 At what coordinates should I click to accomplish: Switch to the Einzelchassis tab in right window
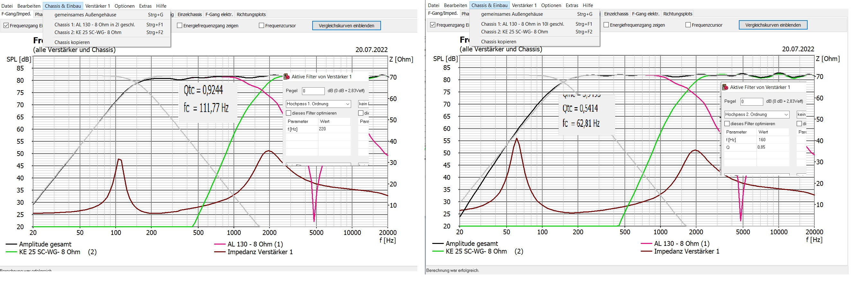616,14
